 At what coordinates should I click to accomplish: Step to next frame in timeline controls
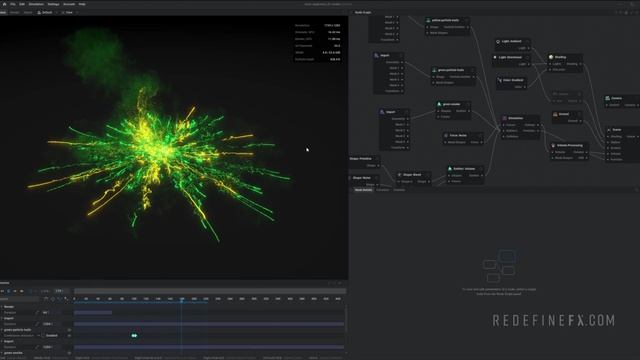(x=15, y=291)
